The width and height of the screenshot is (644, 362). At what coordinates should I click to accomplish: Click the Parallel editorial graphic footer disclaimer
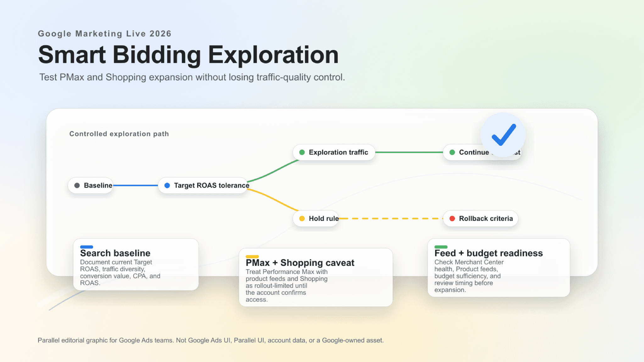pyautogui.click(x=211, y=340)
